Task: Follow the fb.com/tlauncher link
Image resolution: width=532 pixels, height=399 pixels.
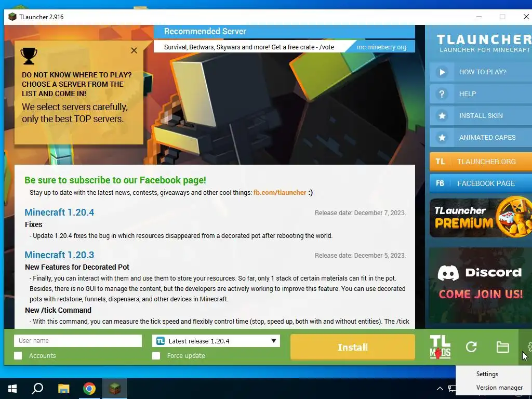Action: click(x=280, y=193)
